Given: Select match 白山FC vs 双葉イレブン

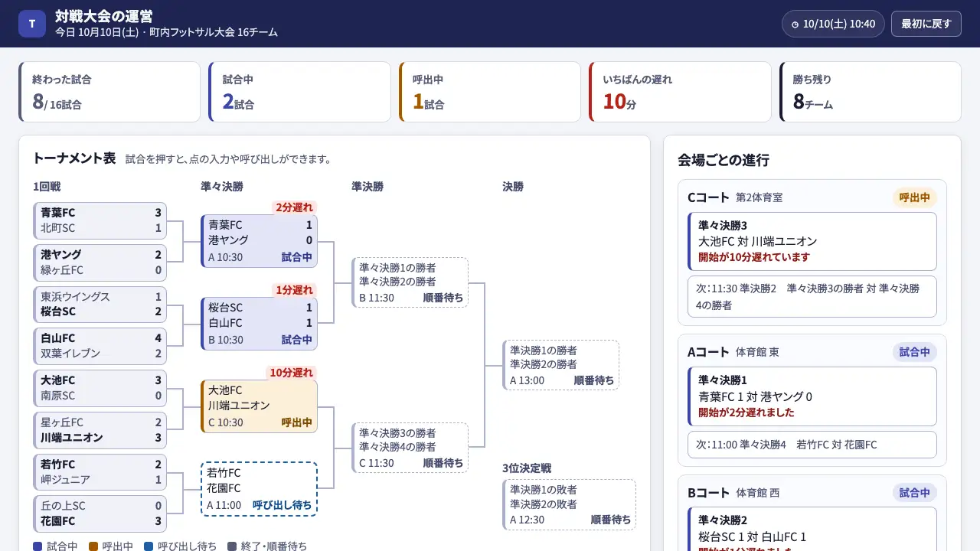Looking at the screenshot, I should click(100, 346).
